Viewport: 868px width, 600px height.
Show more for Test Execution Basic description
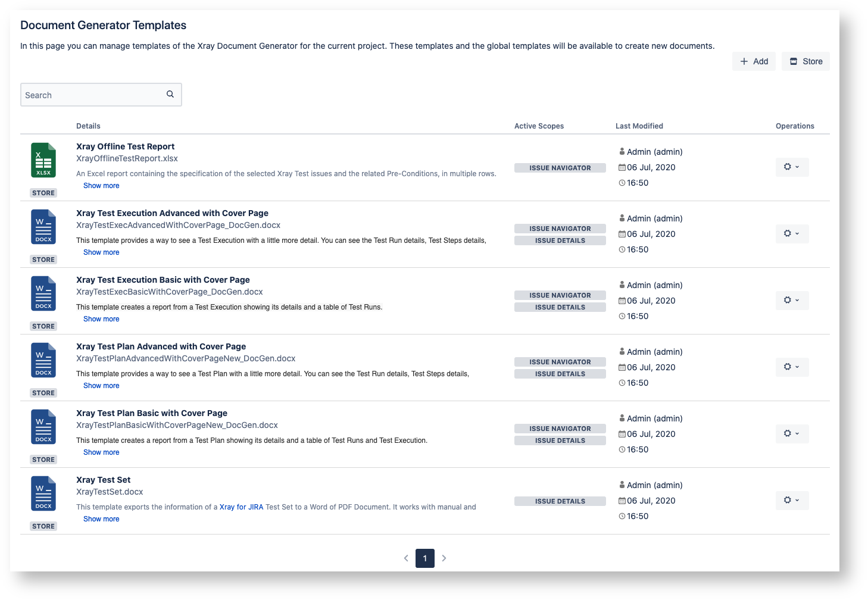tap(101, 319)
